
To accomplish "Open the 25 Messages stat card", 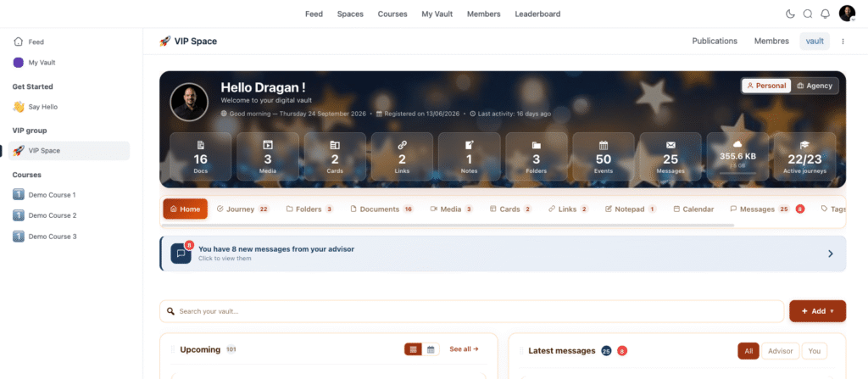I will coord(670,156).
